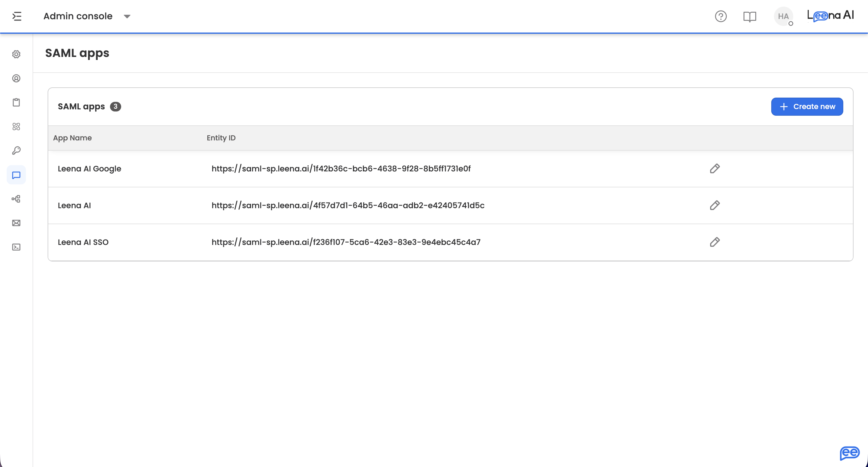
Task: Click the Create new button
Action: [x=807, y=107]
